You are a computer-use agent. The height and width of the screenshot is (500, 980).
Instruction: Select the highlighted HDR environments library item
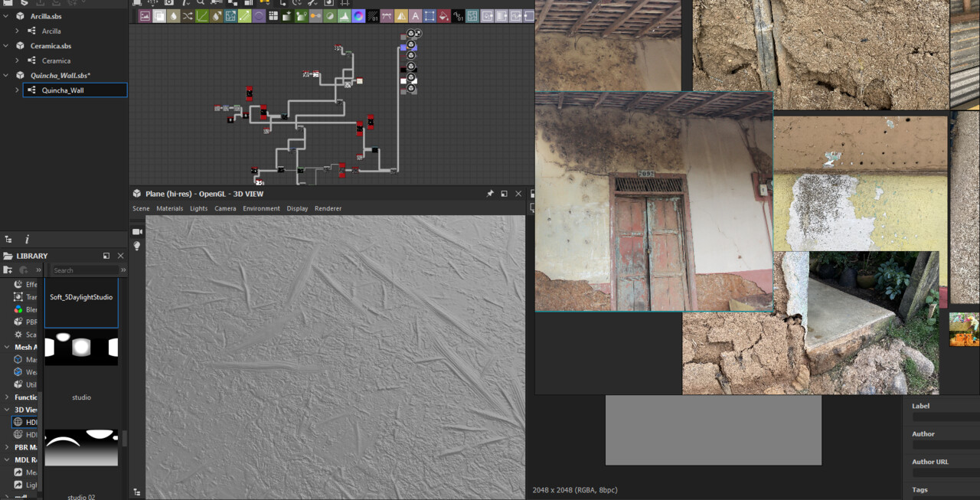[24, 422]
